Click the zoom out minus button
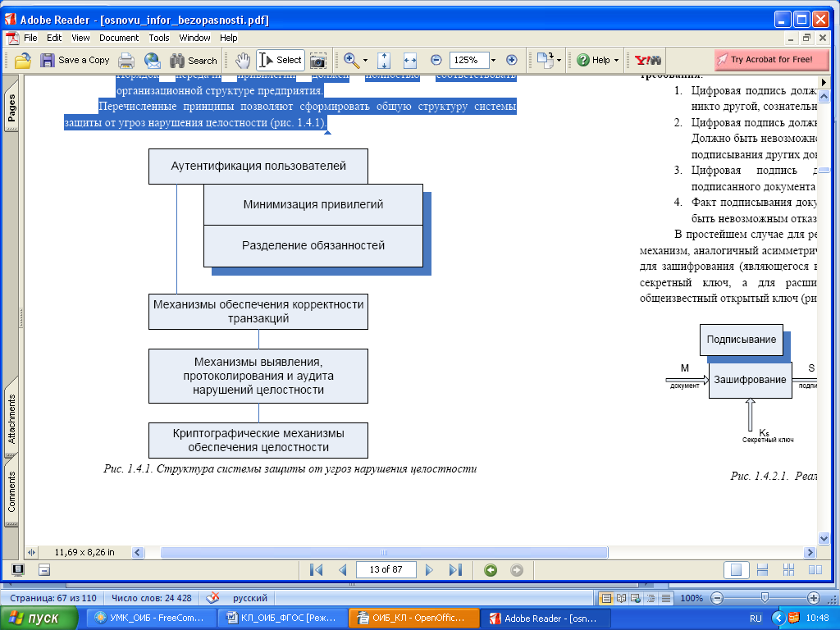This screenshot has width=840, height=630. 436,60
